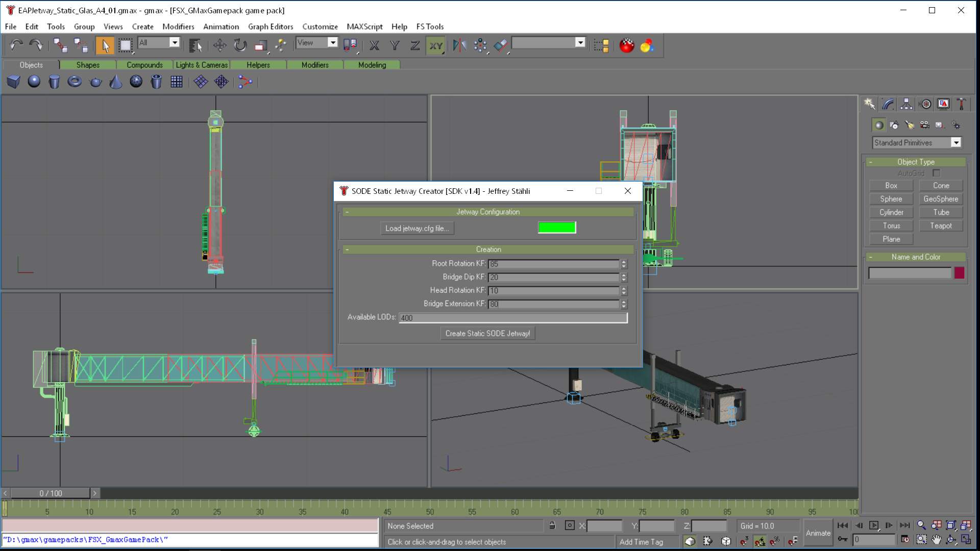980x551 pixels.
Task: Restrict to XY plane toggle
Action: [x=435, y=46]
